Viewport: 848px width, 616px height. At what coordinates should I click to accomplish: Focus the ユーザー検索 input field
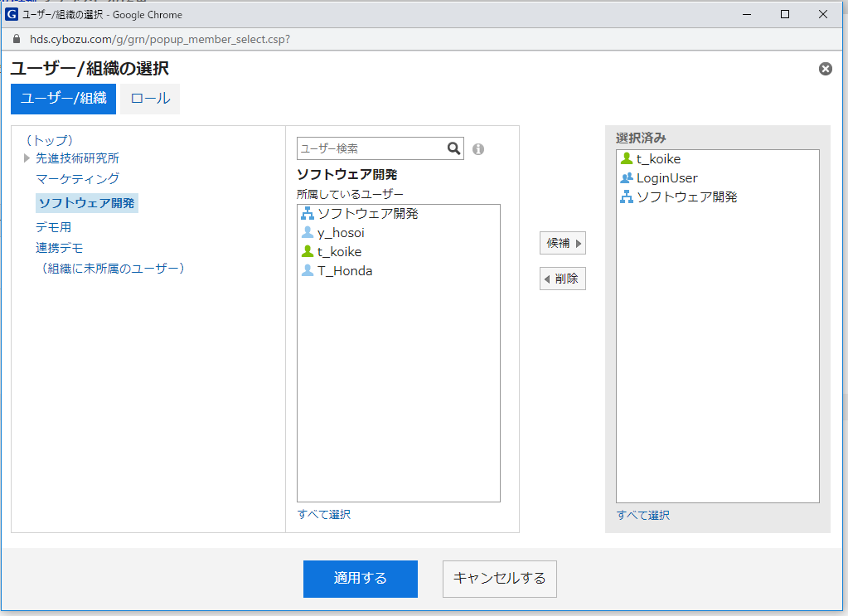click(x=371, y=148)
